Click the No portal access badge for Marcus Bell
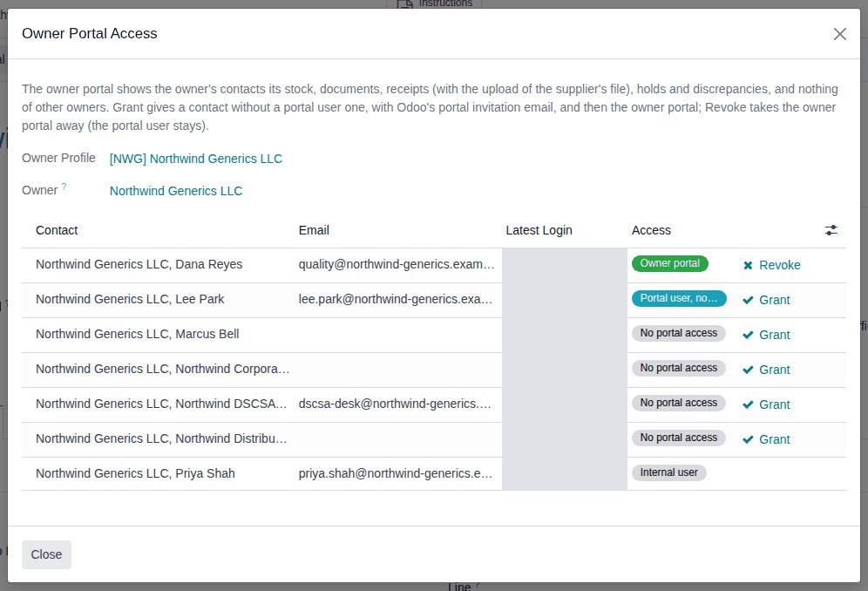Screen dimensions: 868x591 point(679,334)
